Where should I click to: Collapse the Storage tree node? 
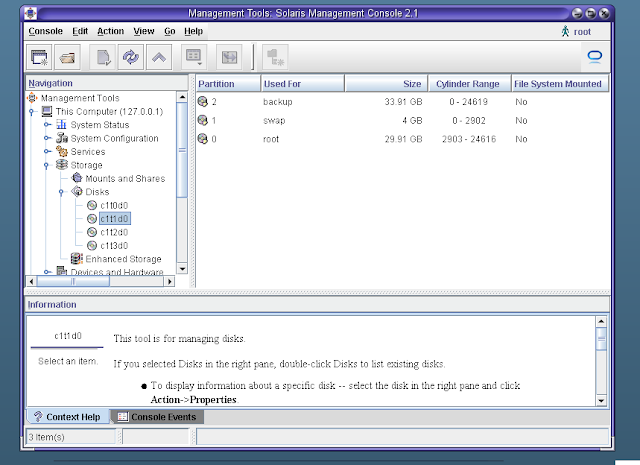pos(46,165)
